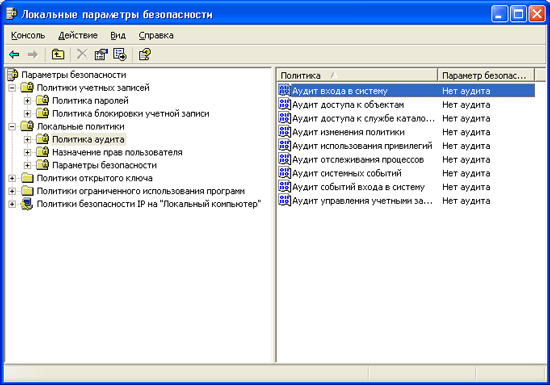
Task: Click the Forward arrow toolbar icon
Action: tap(33, 54)
